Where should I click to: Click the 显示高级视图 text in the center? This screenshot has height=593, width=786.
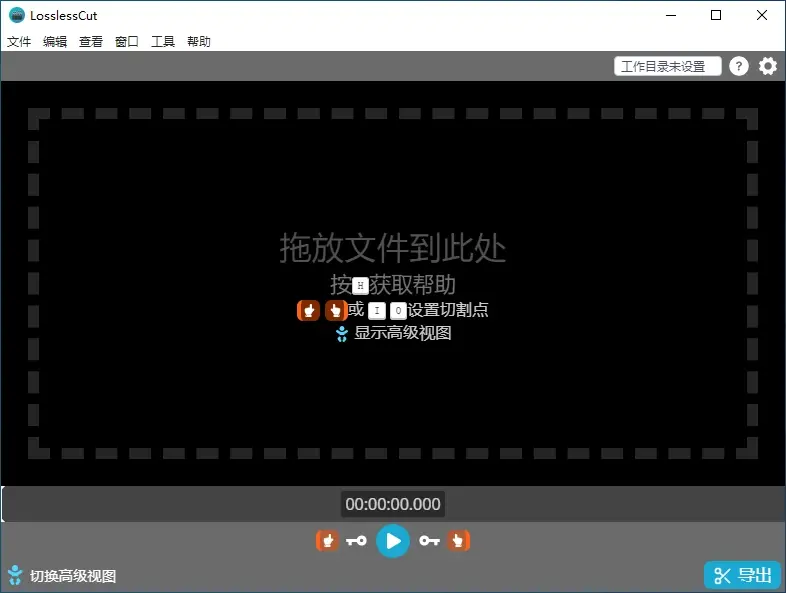(x=403, y=333)
